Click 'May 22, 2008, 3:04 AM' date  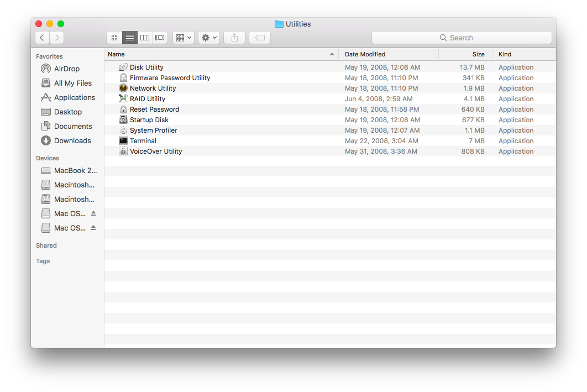click(381, 140)
